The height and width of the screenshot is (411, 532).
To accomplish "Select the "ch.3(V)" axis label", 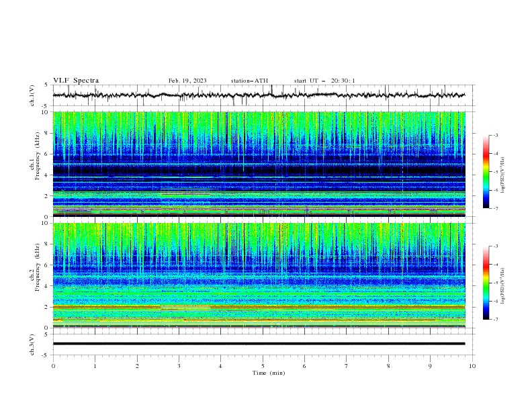I will click(x=32, y=345).
